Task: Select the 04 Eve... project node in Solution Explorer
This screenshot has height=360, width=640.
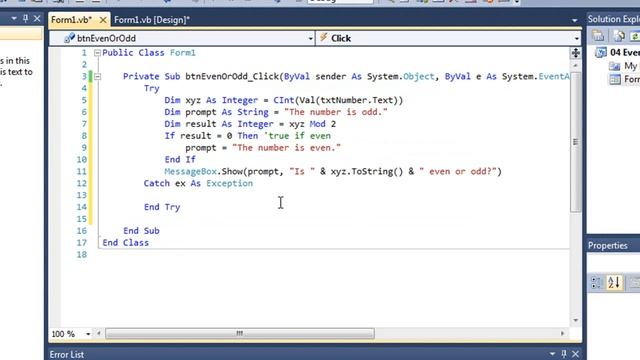Action: pos(624,53)
